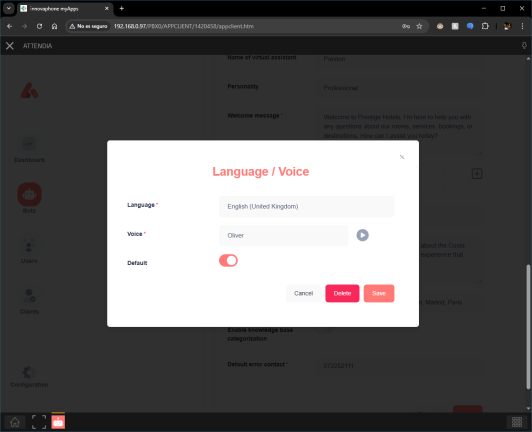The height and width of the screenshot is (432, 532).
Task: Cancel the Language / Voice dialog
Action: pyautogui.click(x=303, y=293)
